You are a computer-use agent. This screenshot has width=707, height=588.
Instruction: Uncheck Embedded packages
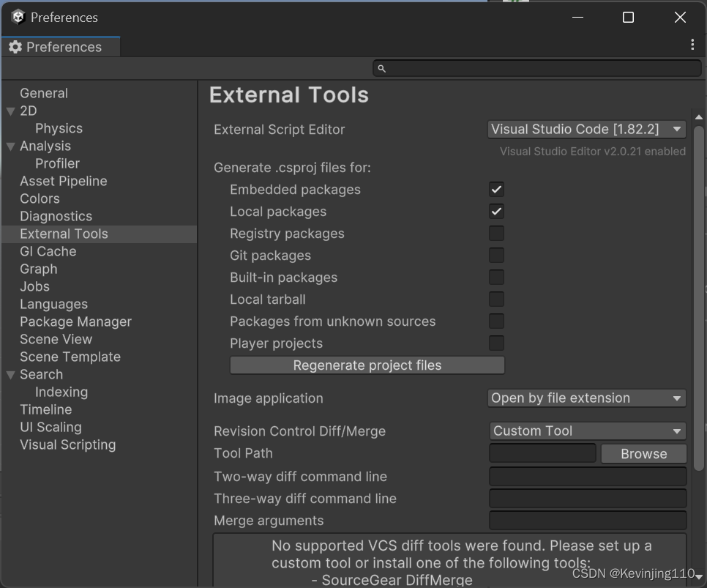pos(496,189)
